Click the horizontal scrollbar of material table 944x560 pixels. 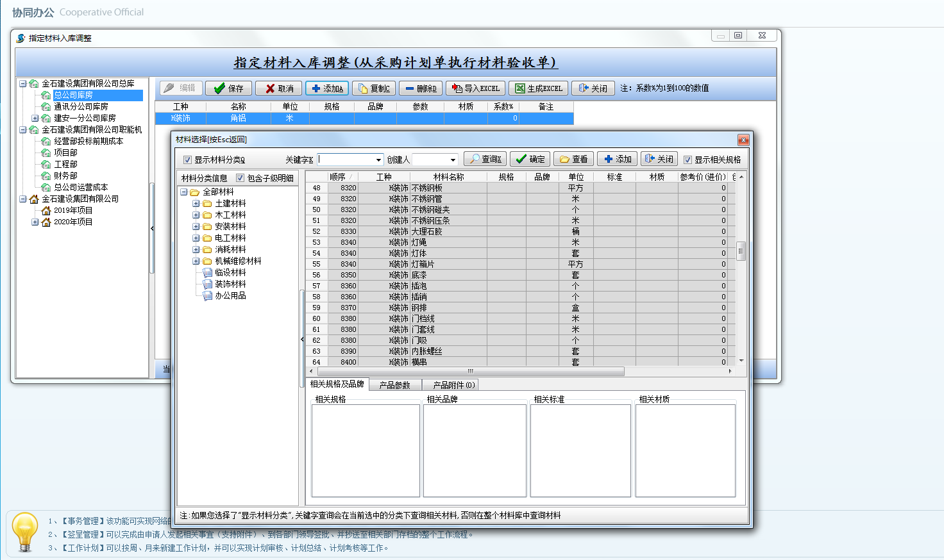click(471, 371)
